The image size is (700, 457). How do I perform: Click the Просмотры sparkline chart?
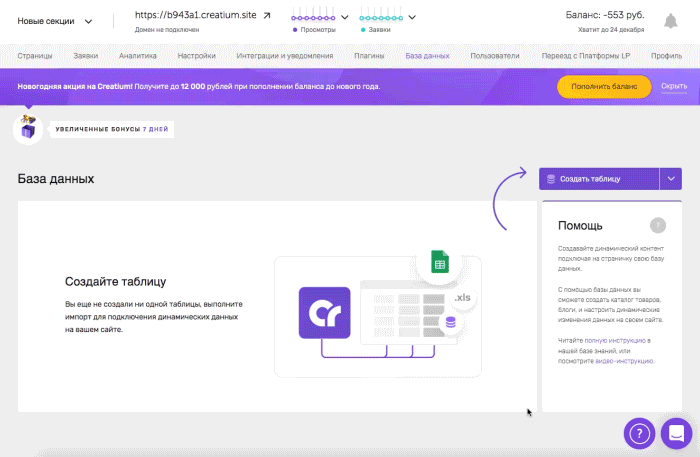coord(313,15)
